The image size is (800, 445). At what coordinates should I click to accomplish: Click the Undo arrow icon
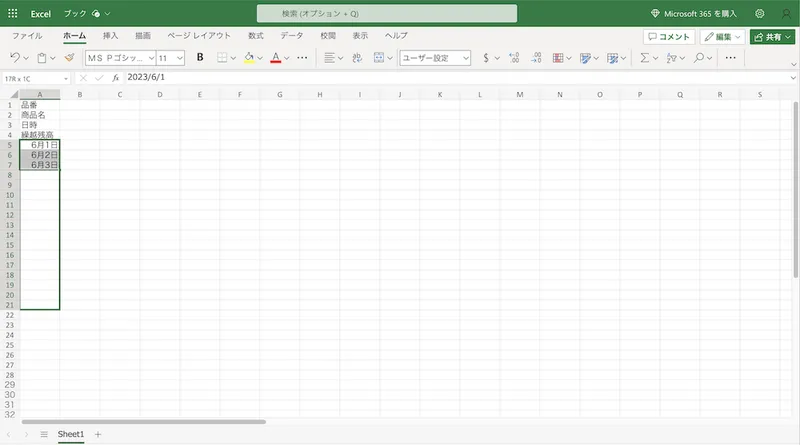(x=15, y=58)
